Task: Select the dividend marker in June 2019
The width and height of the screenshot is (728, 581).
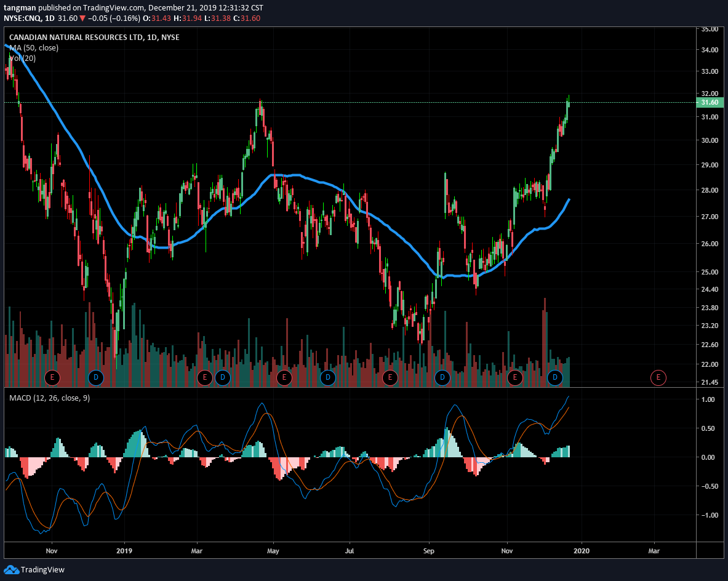Action: [x=328, y=377]
